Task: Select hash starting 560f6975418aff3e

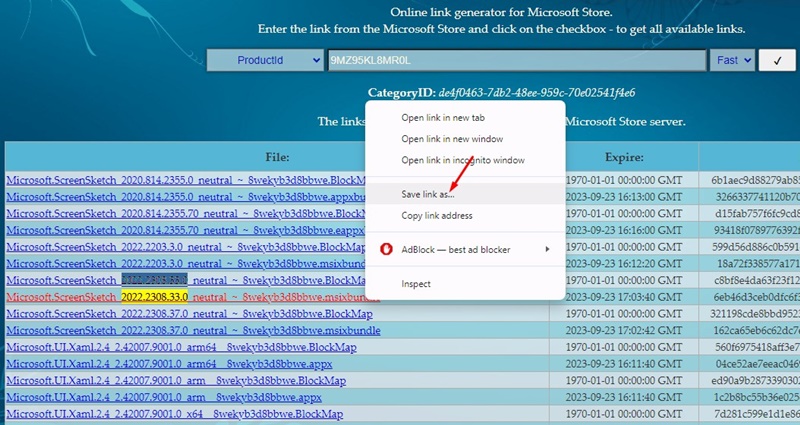Action: click(757, 347)
